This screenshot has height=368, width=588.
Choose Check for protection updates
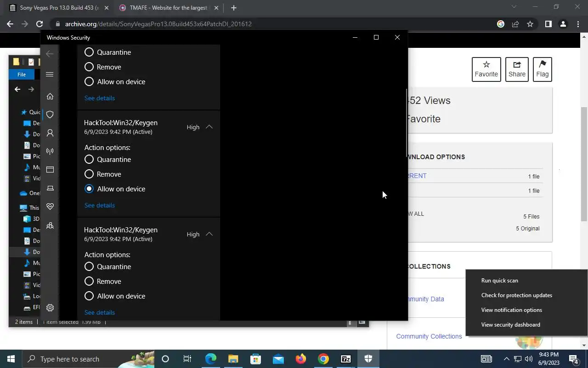pos(516,295)
